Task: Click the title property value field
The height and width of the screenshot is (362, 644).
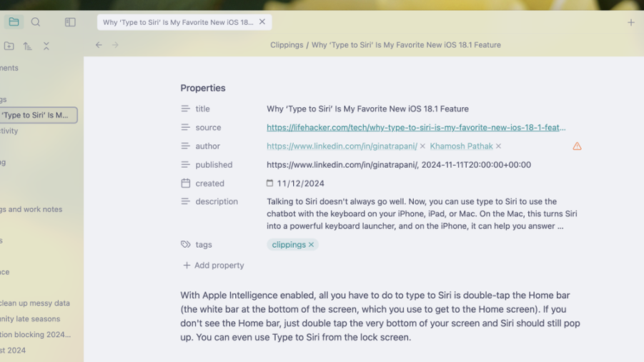Action: coord(367,109)
